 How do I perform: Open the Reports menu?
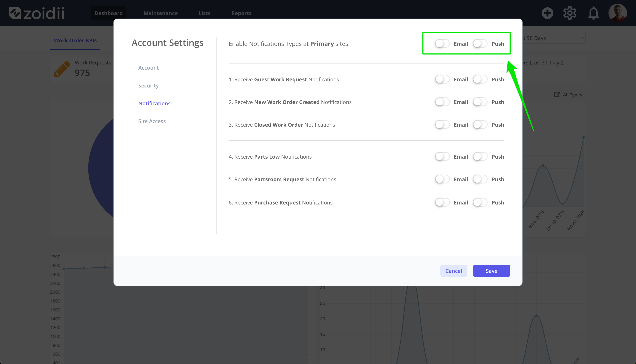[x=241, y=13]
